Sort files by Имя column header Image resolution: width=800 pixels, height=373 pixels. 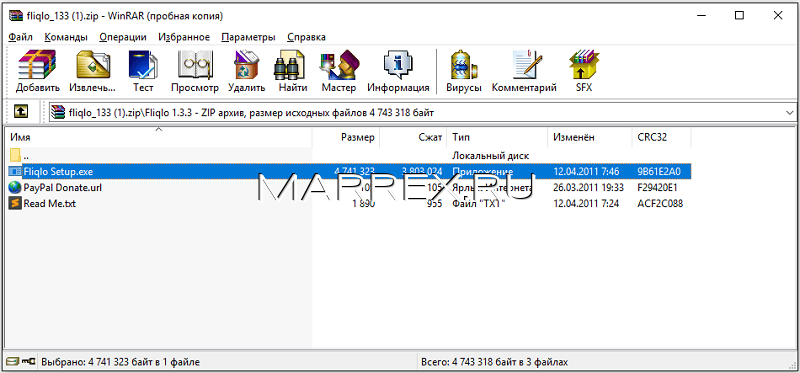click(x=159, y=137)
